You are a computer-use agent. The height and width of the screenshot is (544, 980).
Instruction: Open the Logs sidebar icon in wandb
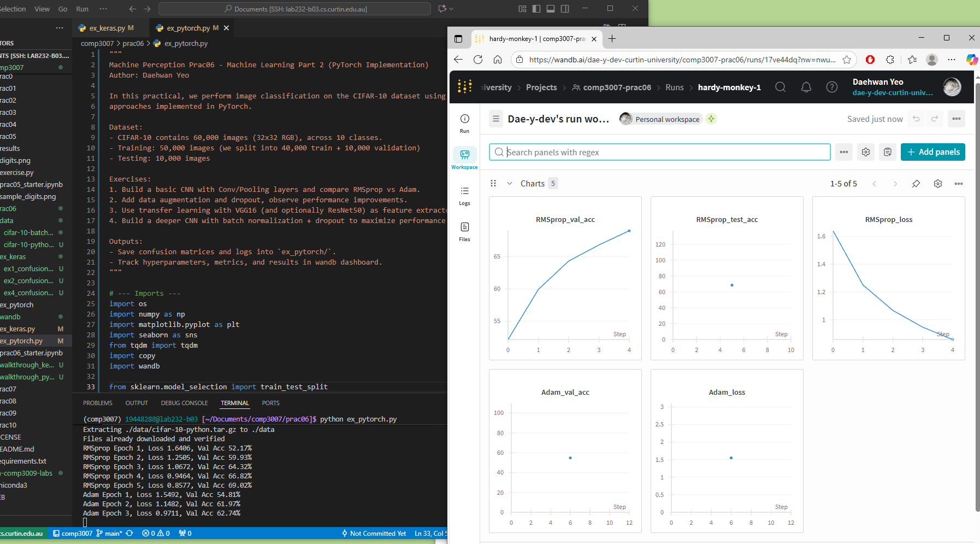(464, 195)
